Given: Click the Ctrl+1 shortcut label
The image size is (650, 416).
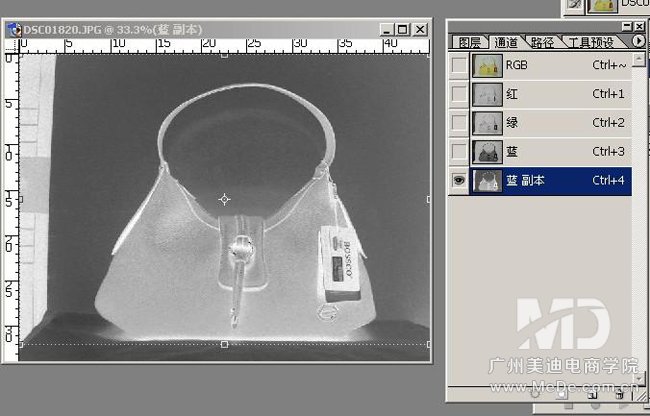Looking at the screenshot, I should point(608,94).
